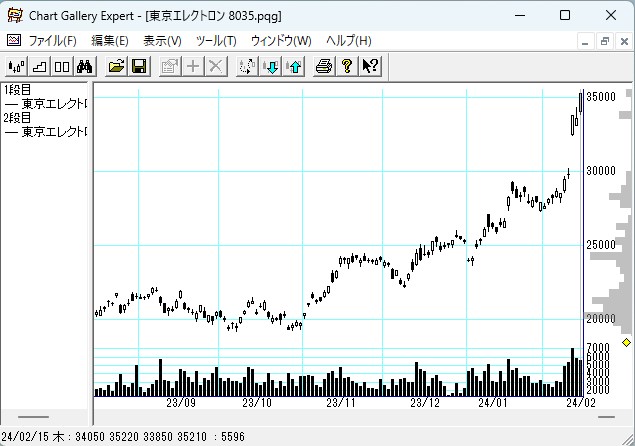Image resolution: width=635 pixels, height=446 pixels.
Task: Click the yellow question mark help icon
Action: (x=347, y=67)
